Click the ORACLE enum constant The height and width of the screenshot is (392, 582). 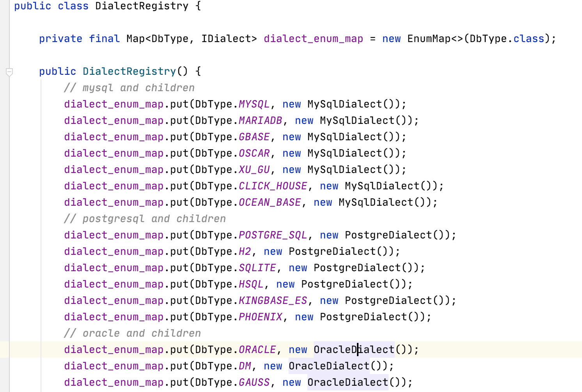click(x=257, y=350)
